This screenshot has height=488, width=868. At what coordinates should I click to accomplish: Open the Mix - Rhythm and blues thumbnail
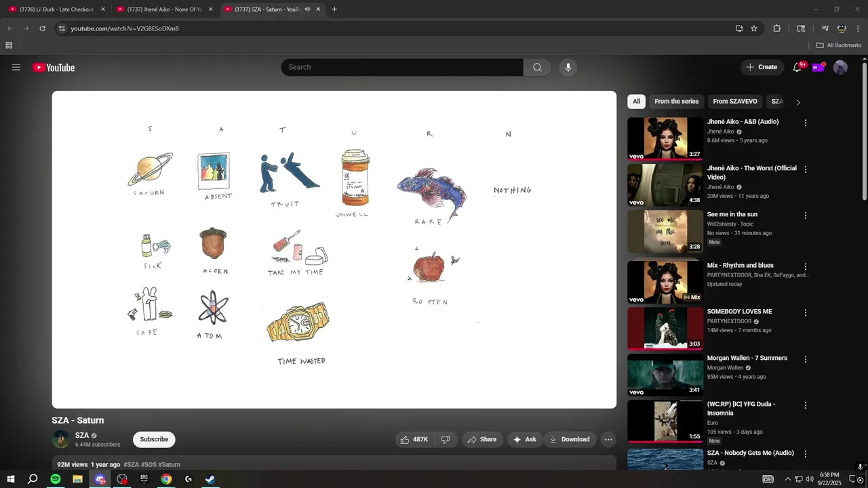click(x=665, y=283)
